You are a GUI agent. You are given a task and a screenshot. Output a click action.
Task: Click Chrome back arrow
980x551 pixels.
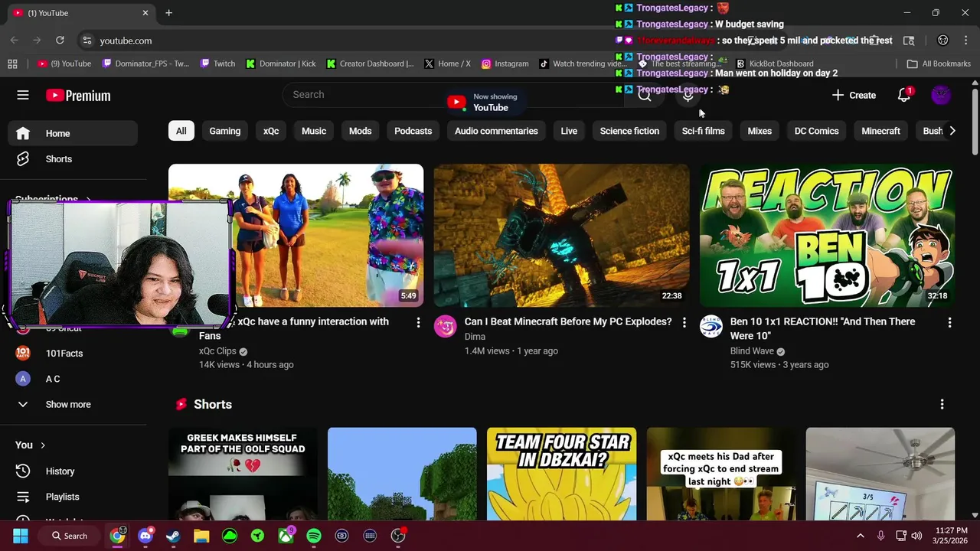point(14,41)
